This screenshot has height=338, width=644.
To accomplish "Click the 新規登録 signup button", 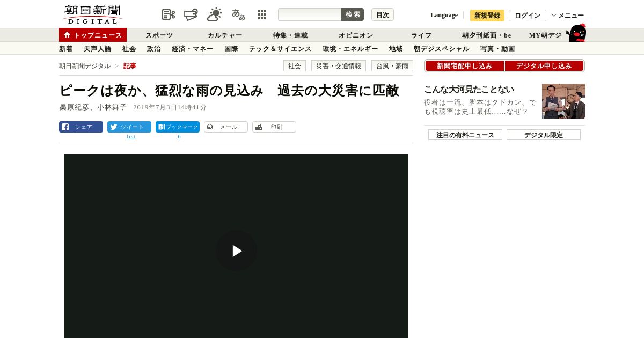I will click(x=487, y=16).
